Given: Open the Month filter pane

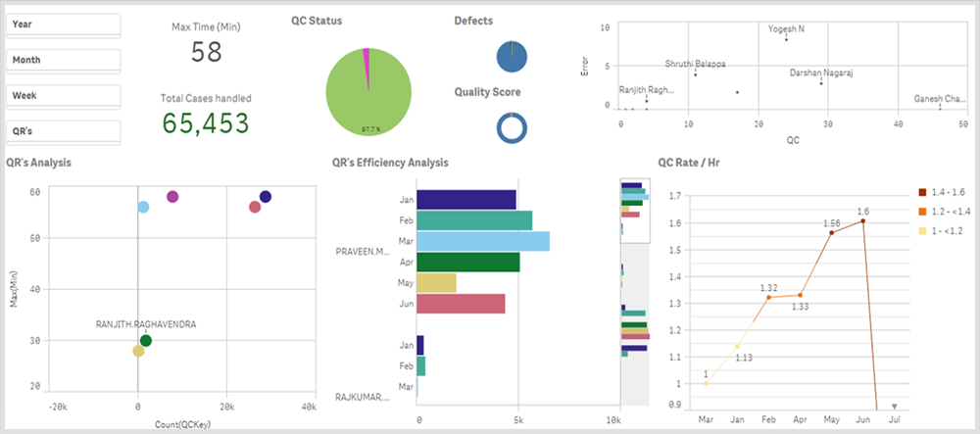Looking at the screenshot, I should point(63,61).
